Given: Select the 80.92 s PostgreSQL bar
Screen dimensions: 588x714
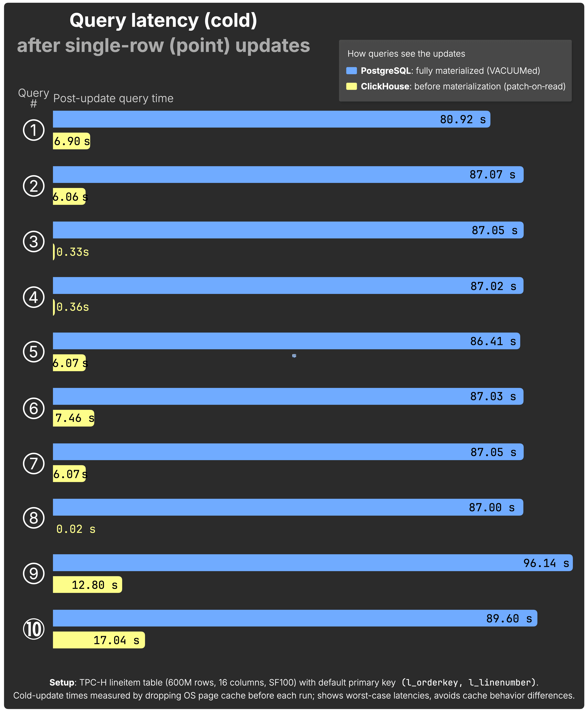Looking at the screenshot, I should (x=272, y=119).
